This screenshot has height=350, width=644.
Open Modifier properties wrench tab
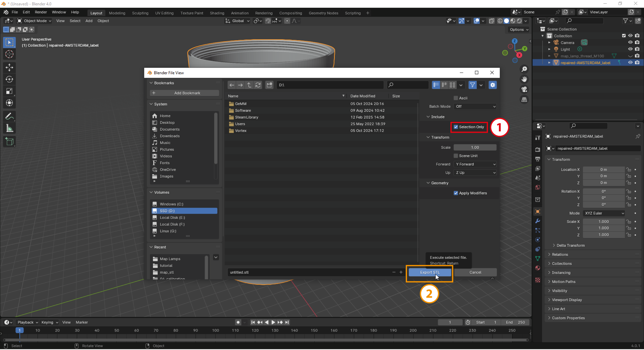tap(538, 221)
